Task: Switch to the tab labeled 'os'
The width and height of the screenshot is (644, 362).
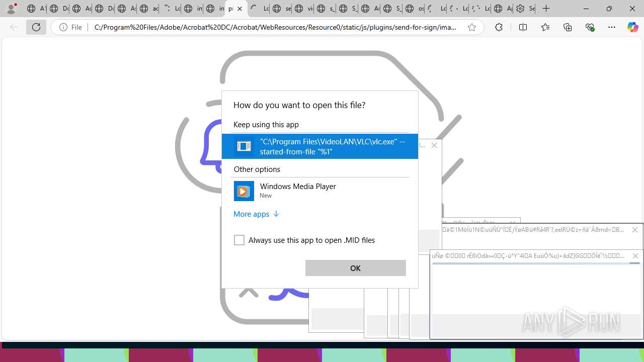Action: 414,9
